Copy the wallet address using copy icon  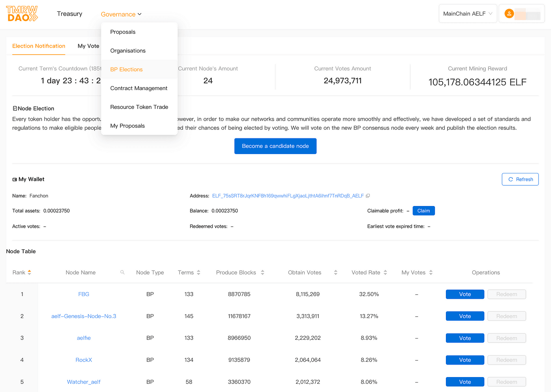click(368, 196)
